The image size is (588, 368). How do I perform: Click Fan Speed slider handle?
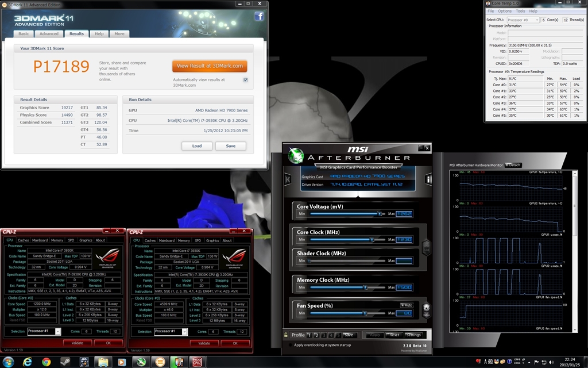click(364, 313)
